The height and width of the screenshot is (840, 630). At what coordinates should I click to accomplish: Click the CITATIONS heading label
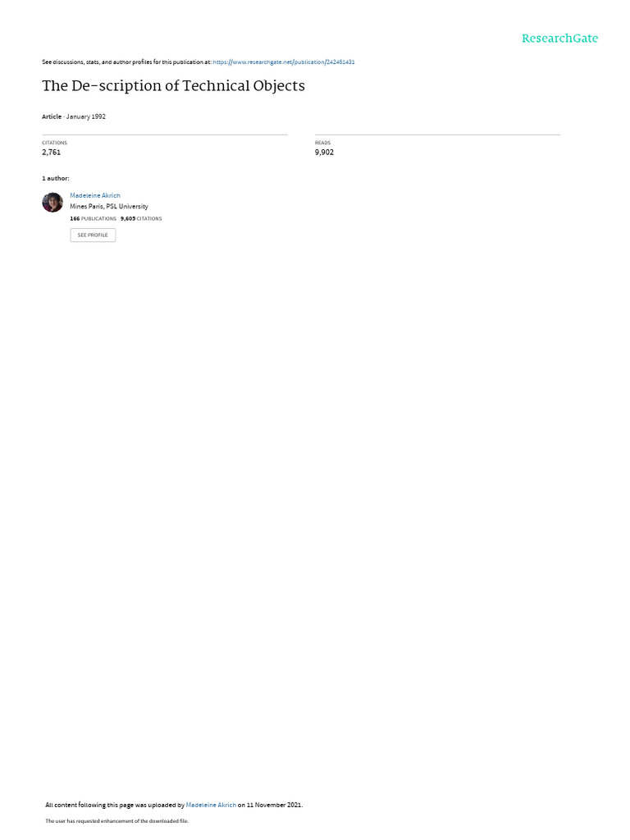[x=55, y=143]
